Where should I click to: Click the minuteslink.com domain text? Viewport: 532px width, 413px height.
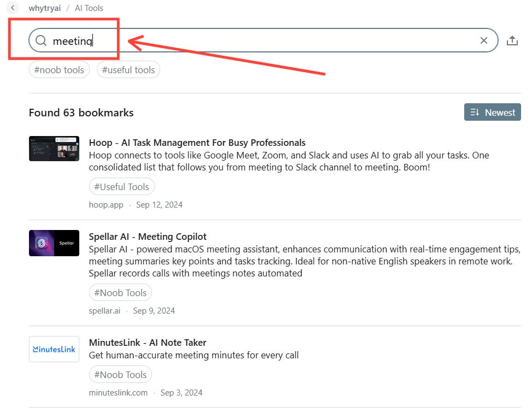tap(118, 393)
